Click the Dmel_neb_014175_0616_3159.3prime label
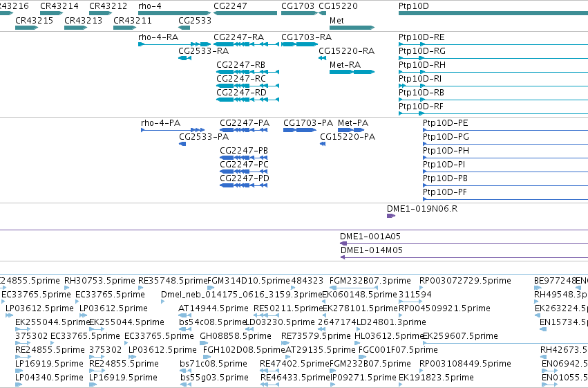This screenshot has height=388, width=588. pos(242,295)
